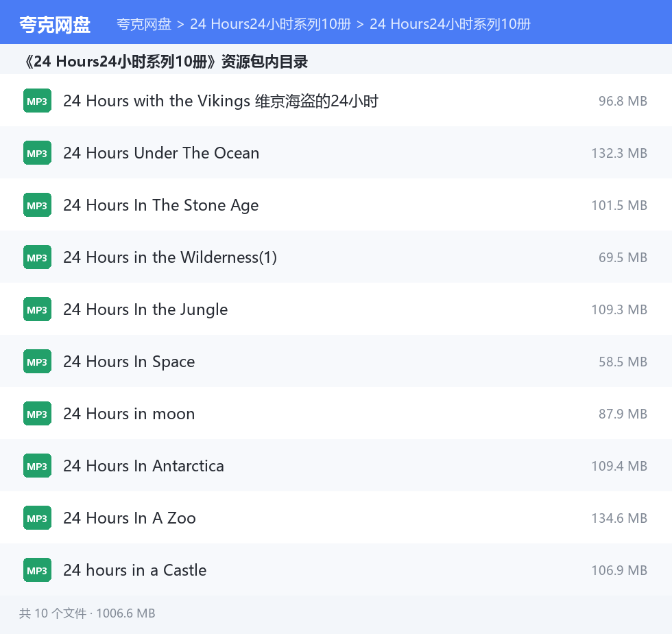Click the 96.8 MB size value
Viewport: 672px width, 634px height.
pos(623,101)
